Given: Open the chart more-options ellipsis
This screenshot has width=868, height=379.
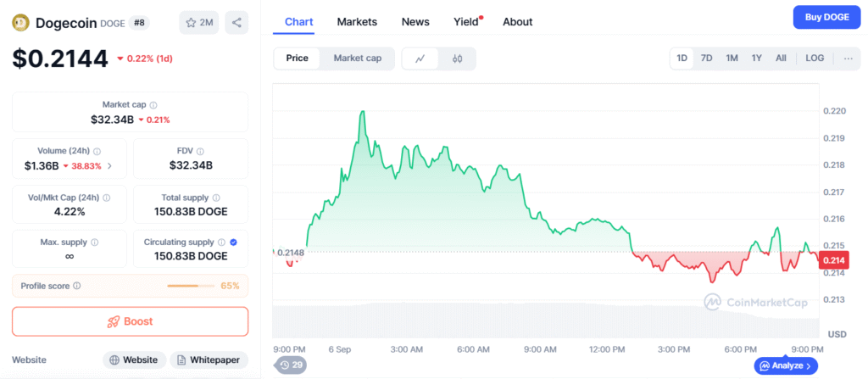Looking at the screenshot, I should [848, 59].
